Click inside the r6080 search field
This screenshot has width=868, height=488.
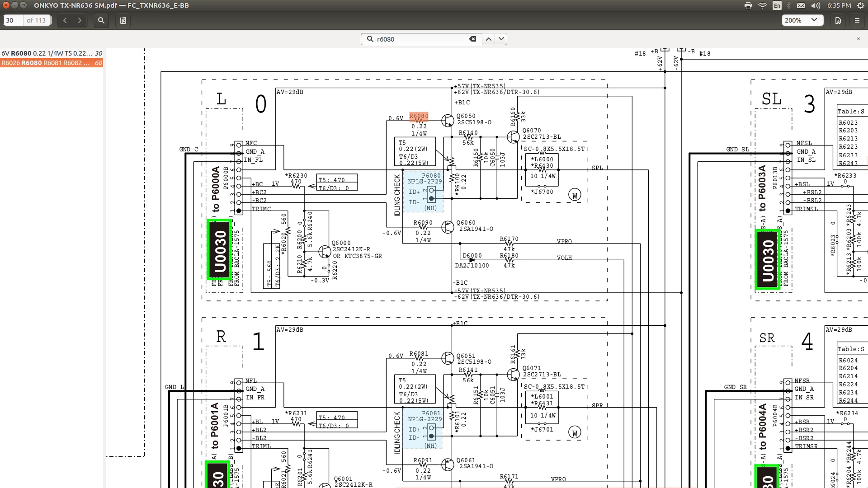click(420, 39)
